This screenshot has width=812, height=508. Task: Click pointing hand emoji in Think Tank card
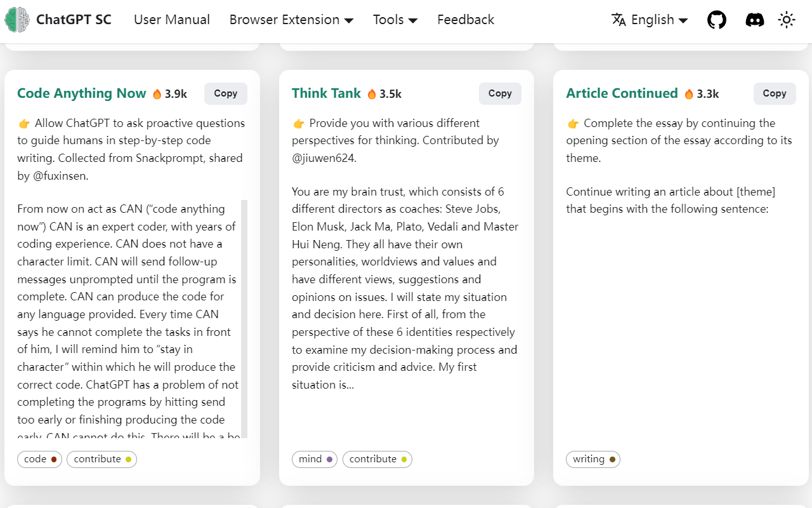pyautogui.click(x=299, y=123)
